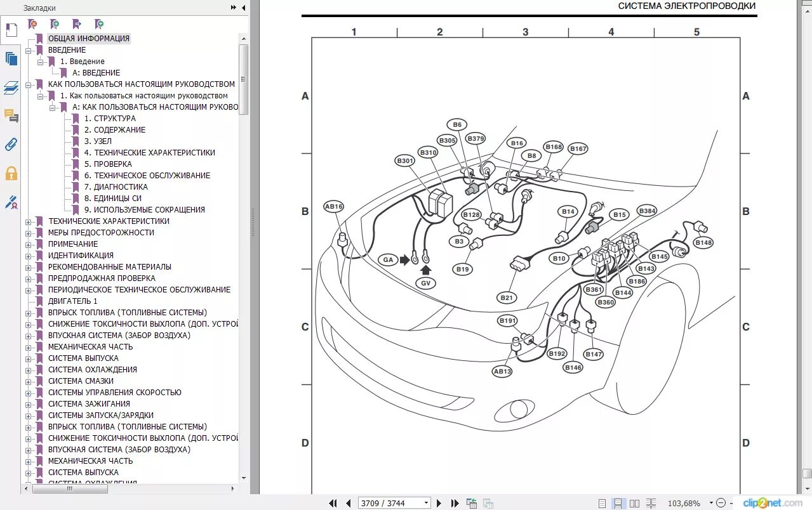Viewport: 812px width, 510px height.
Task: Open the Digital Signatures panel
Action: tap(11, 202)
